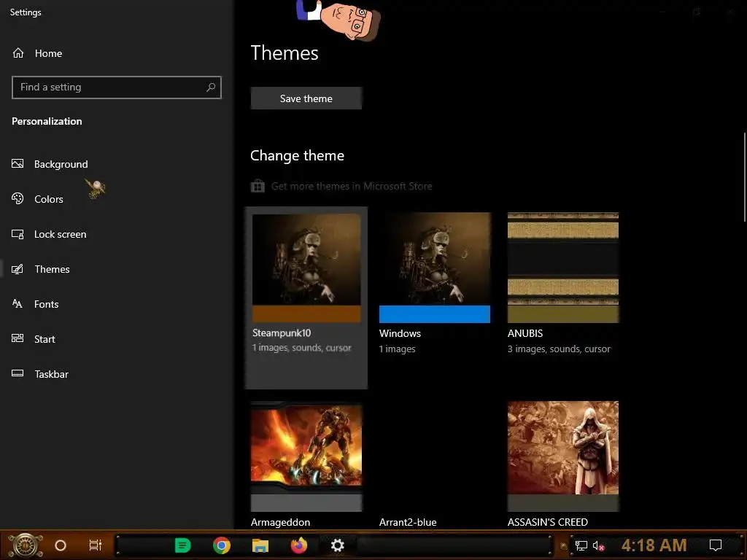Focus the Find a setting search box
This screenshot has width=747, height=560.
pyautogui.click(x=116, y=87)
